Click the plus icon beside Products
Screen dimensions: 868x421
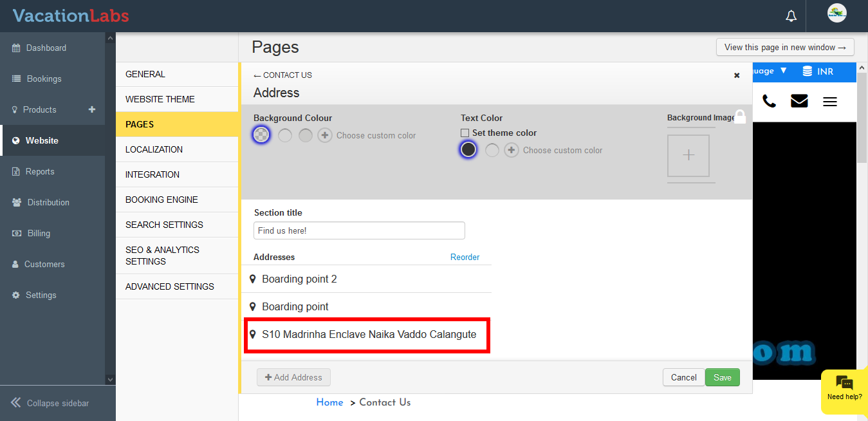pos(92,109)
